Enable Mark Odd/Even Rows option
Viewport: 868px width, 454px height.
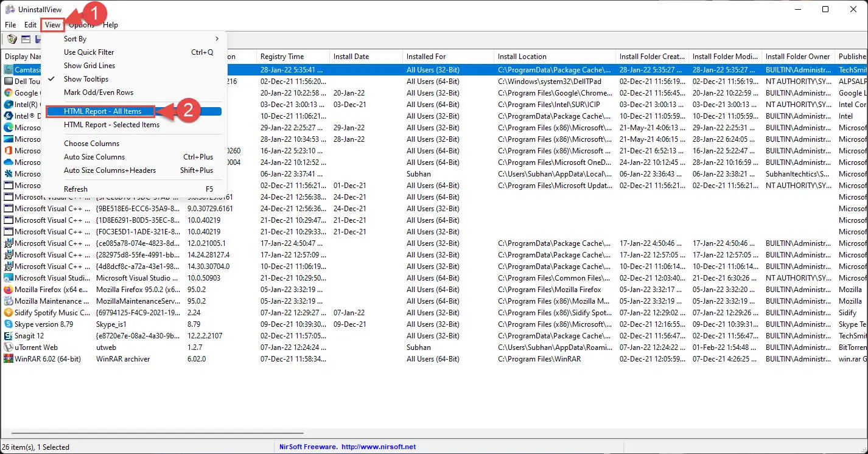(x=99, y=93)
